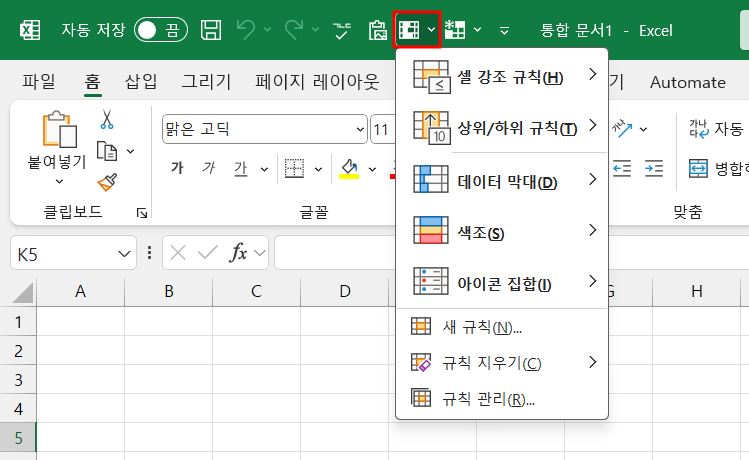Click the Excel app icon in title bar

click(x=30, y=30)
